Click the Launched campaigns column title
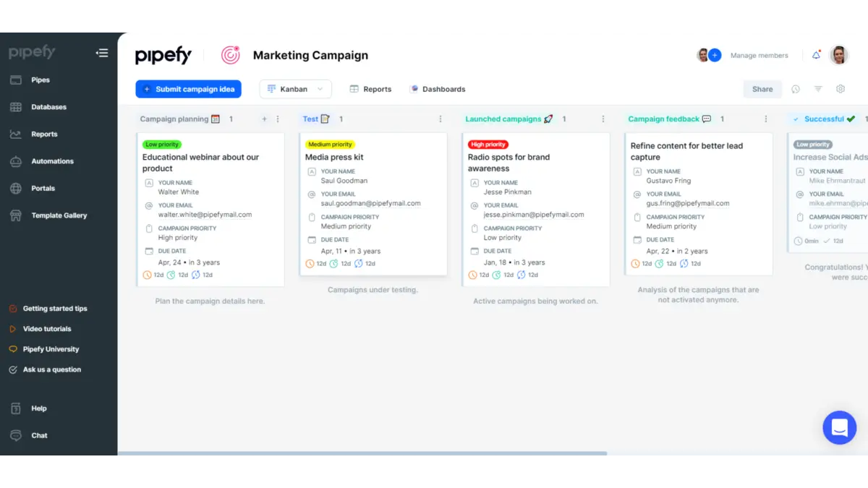 (503, 119)
